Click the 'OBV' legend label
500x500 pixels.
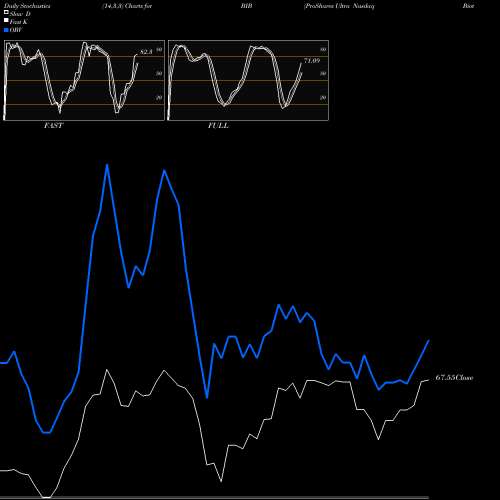pyautogui.click(x=16, y=30)
